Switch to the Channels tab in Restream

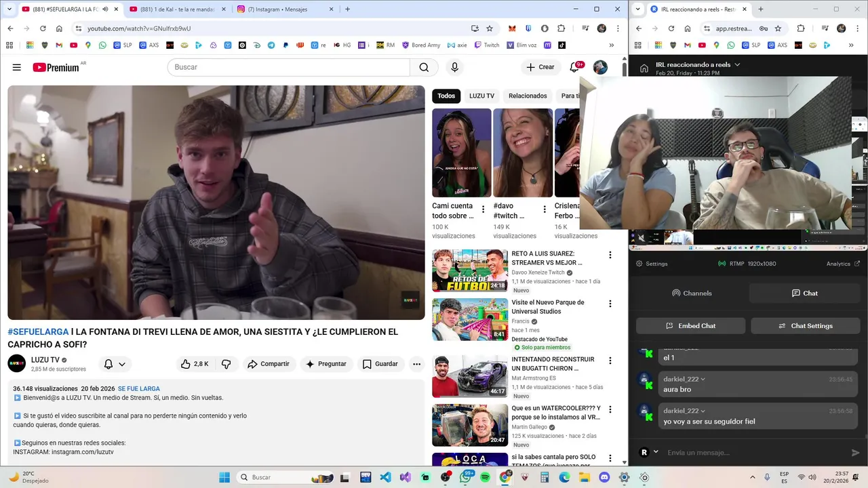click(692, 293)
